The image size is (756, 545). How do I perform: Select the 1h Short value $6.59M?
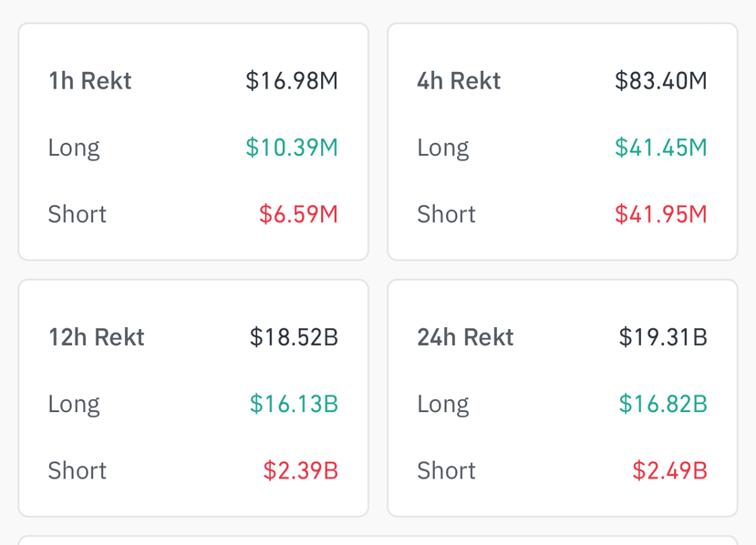pyautogui.click(x=298, y=214)
